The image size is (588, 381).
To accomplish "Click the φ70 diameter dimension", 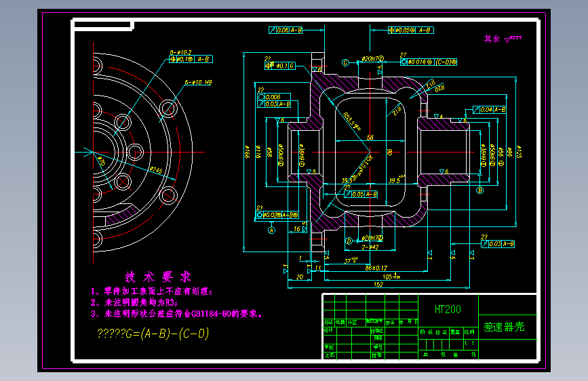I will (x=101, y=161).
